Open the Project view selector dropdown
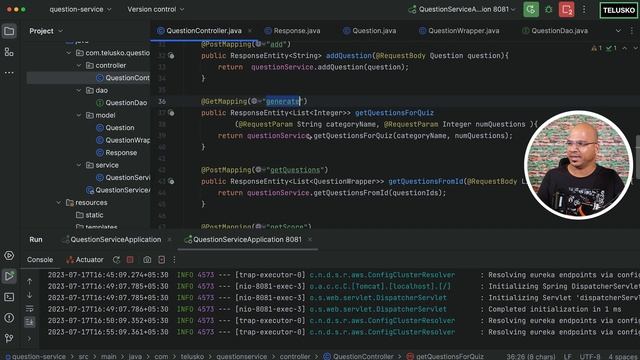640x360 pixels. (46, 31)
